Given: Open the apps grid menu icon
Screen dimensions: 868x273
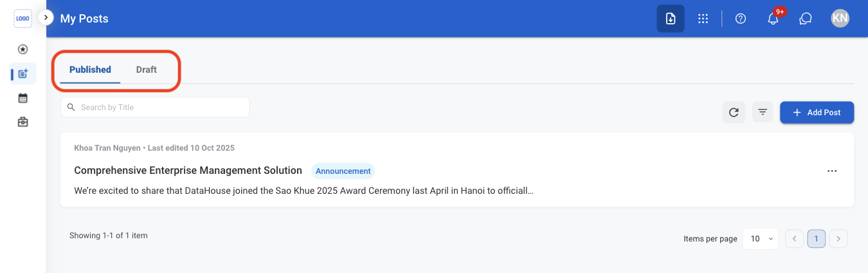Looking at the screenshot, I should pyautogui.click(x=703, y=19).
